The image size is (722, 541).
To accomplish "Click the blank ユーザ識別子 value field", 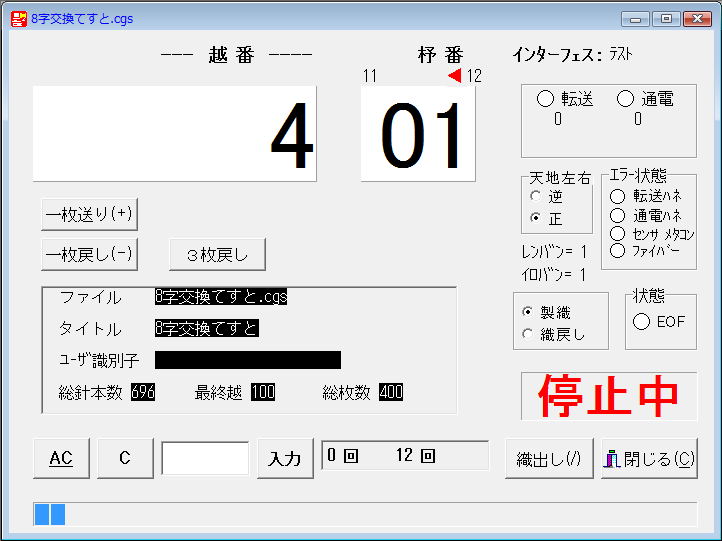I will (x=248, y=360).
